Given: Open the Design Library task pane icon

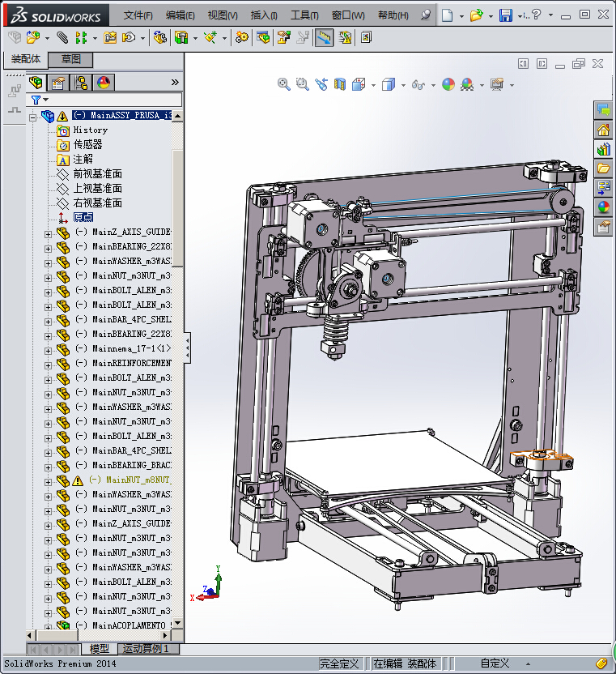Looking at the screenshot, I should pyautogui.click(x=603, y=149).
